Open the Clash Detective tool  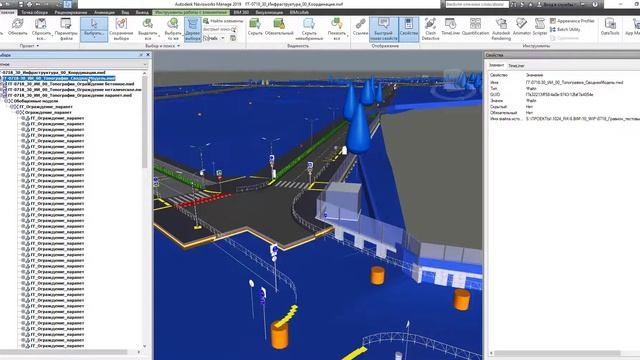(x=430, y=29)
